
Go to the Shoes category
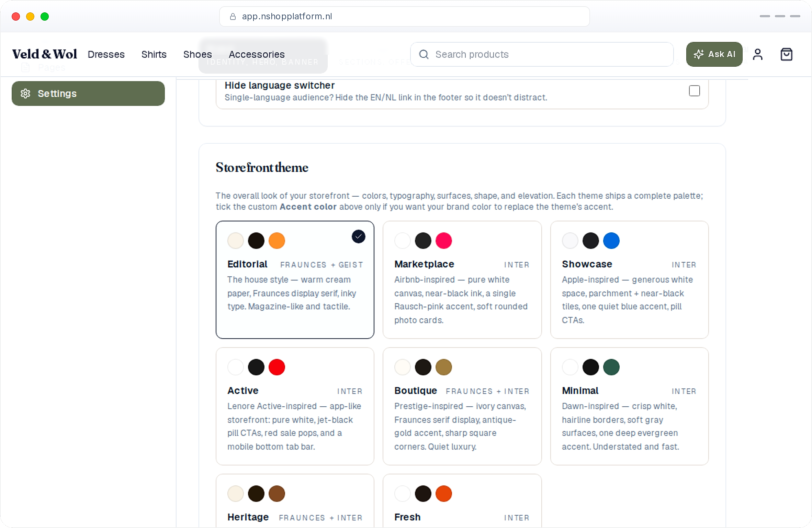pos(198,54)
